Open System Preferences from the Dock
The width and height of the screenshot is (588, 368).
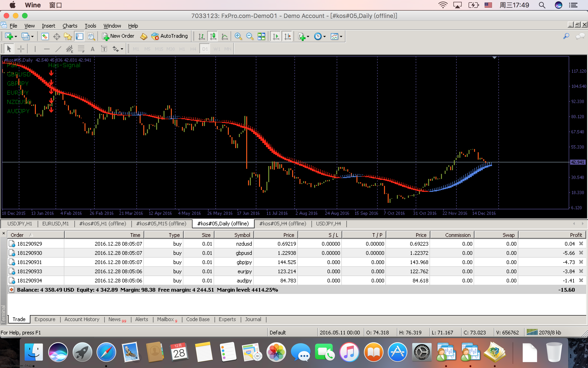click(421, 352)
